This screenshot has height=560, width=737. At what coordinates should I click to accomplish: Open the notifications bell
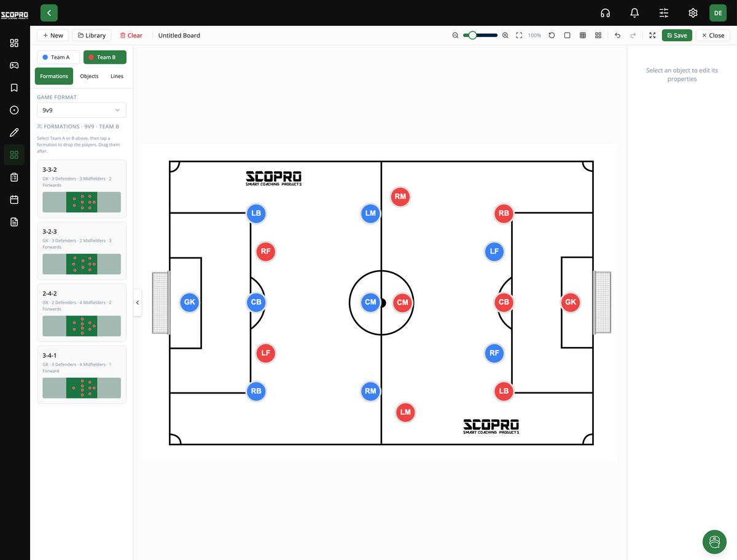point(634,13)
